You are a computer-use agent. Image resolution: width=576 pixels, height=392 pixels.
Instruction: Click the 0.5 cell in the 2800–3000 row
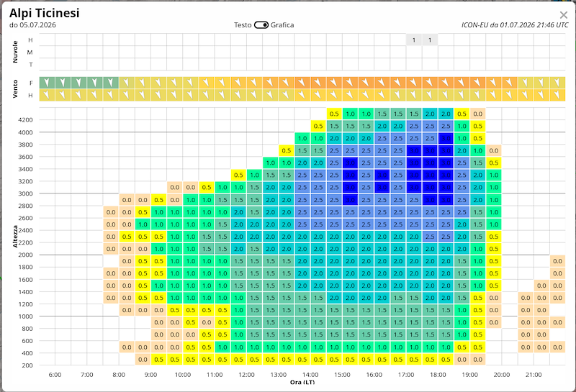point(158,200)
